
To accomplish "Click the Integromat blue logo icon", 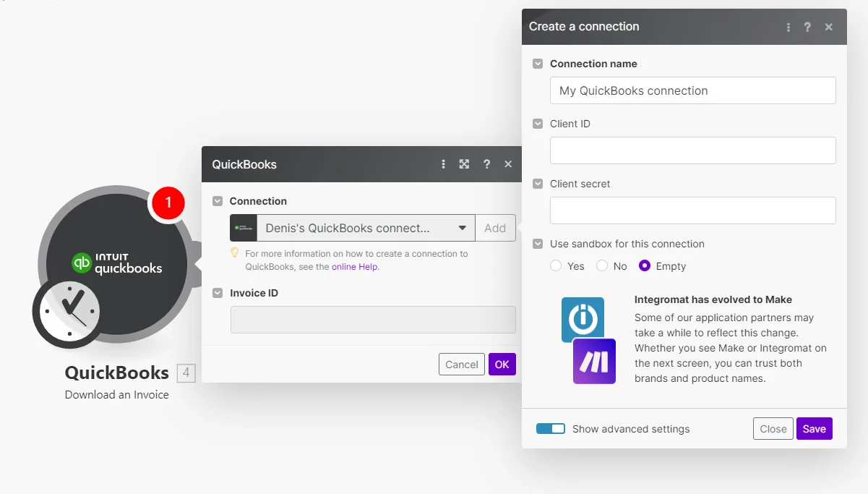I will [583, 319].
